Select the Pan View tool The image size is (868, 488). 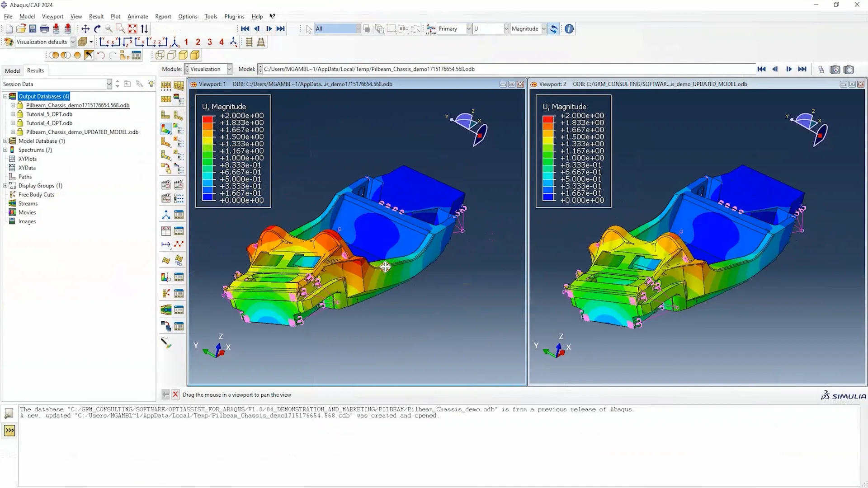[x=85, y=29]
